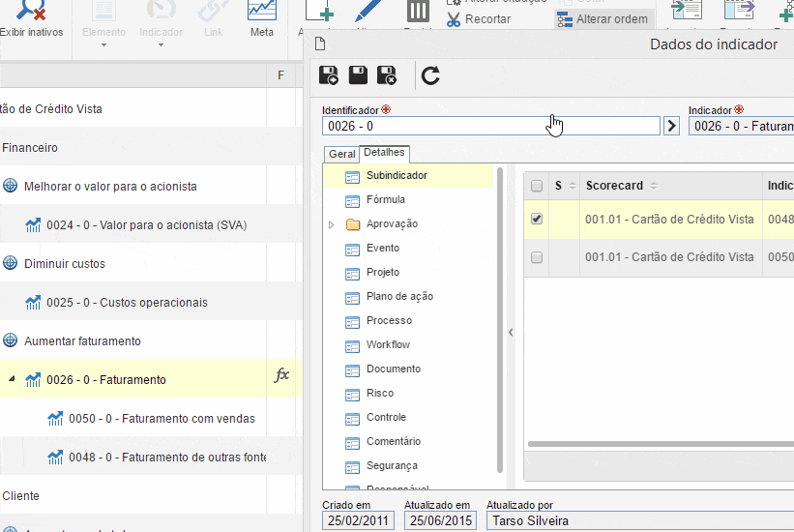Click the subindicator grid horizontal scrollbar
Viewport: 794px width, 532px height.
[x=661, y=444]
